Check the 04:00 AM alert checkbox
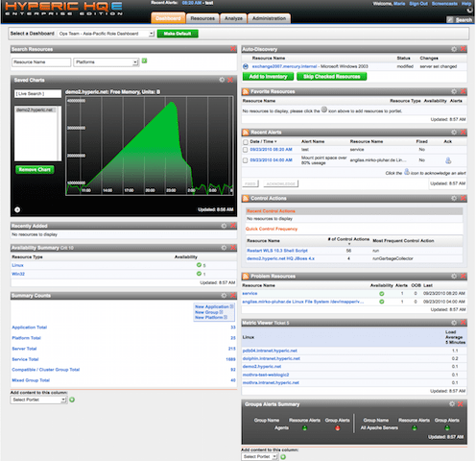 tap(246, 160)
